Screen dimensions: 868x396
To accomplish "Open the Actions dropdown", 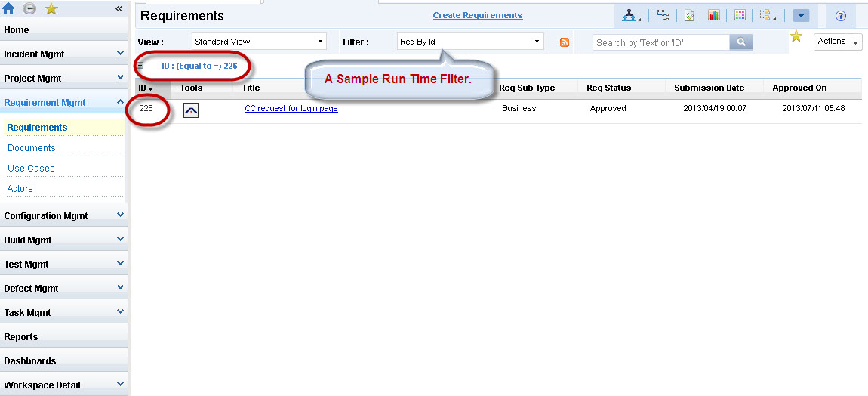I will [x=838, y=42].
